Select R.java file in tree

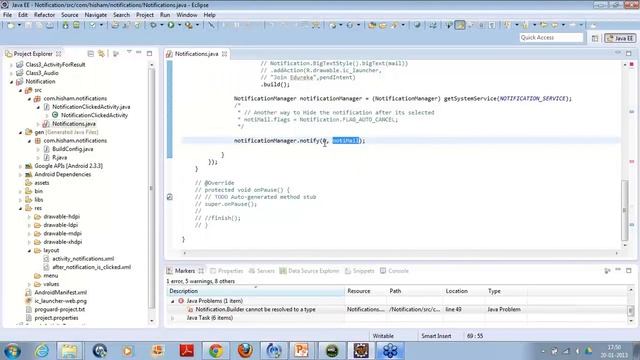[59, 158]
